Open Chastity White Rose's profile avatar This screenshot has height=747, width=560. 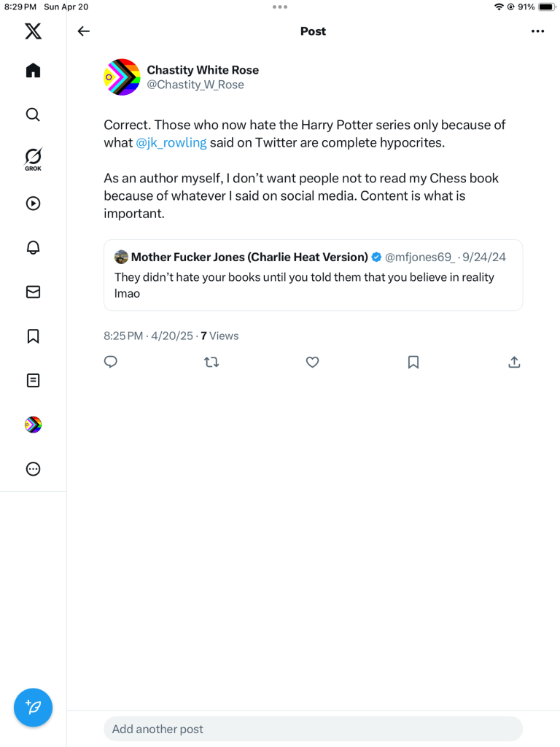pos(122,77)
